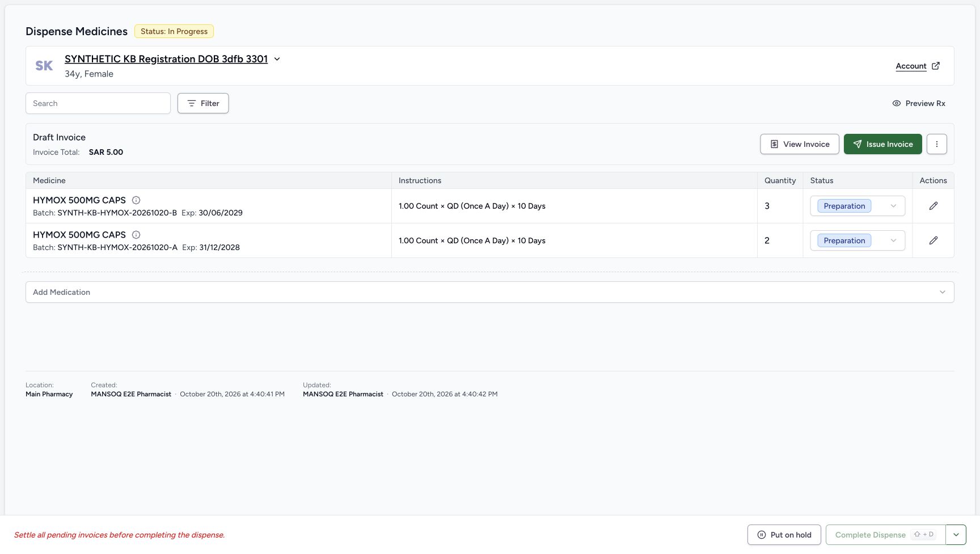The width and height of the screenshot is (980, 554).
Task: Open View Invoice
Action: coord(800,144)
